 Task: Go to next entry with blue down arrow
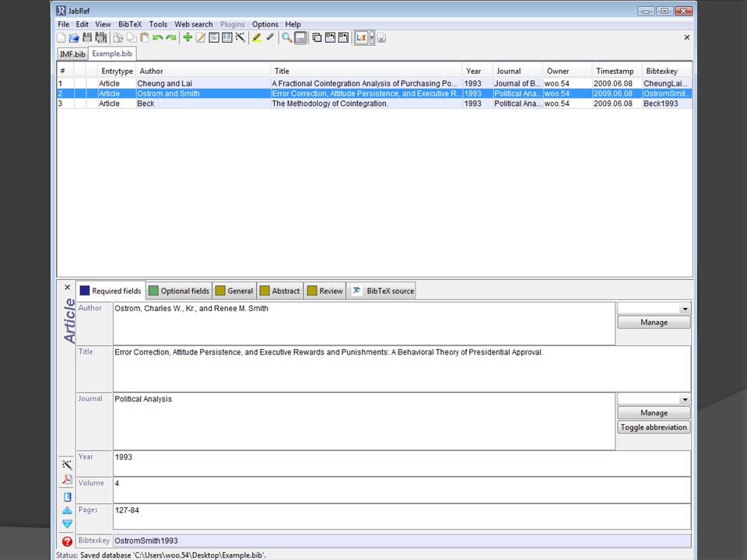click(67, 523)
